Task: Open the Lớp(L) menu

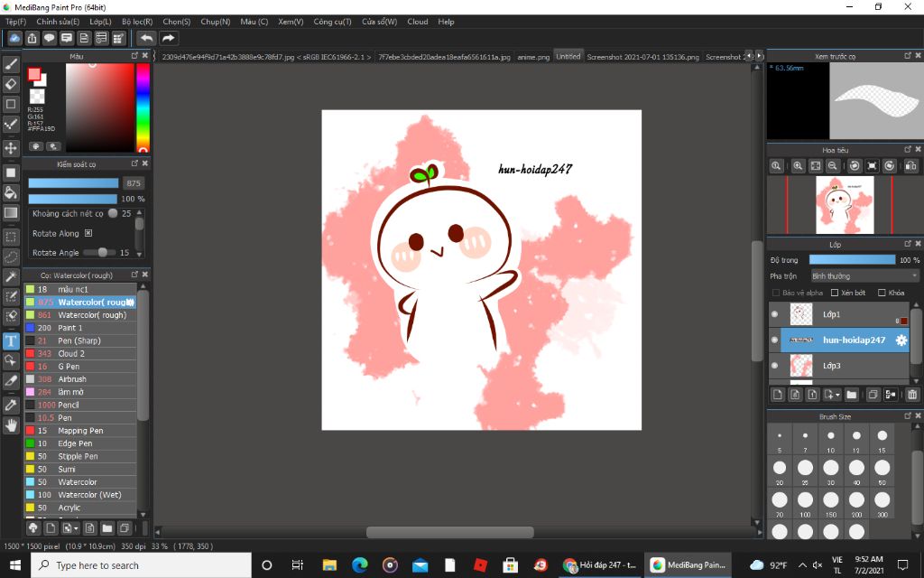Action: pos(100,22)
